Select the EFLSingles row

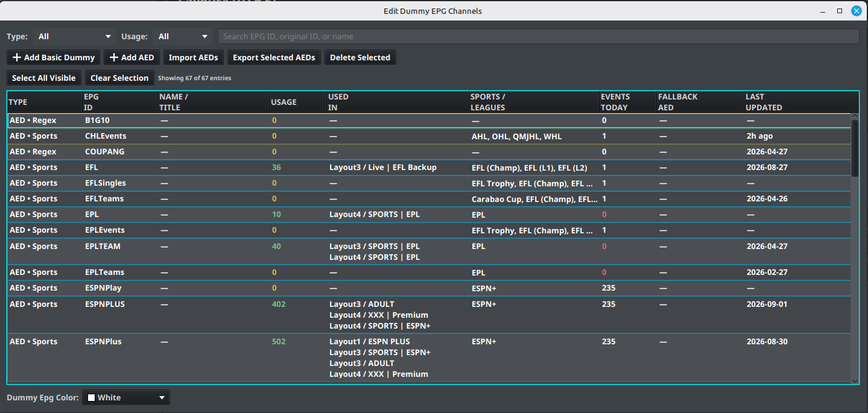tap(429, 183)
